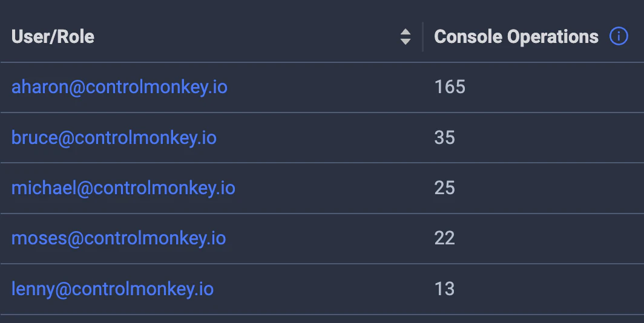The width and height of the screenshot is (644, 323).
Task: Select the 13 console operations cell
Action: [x=444, y=289]
